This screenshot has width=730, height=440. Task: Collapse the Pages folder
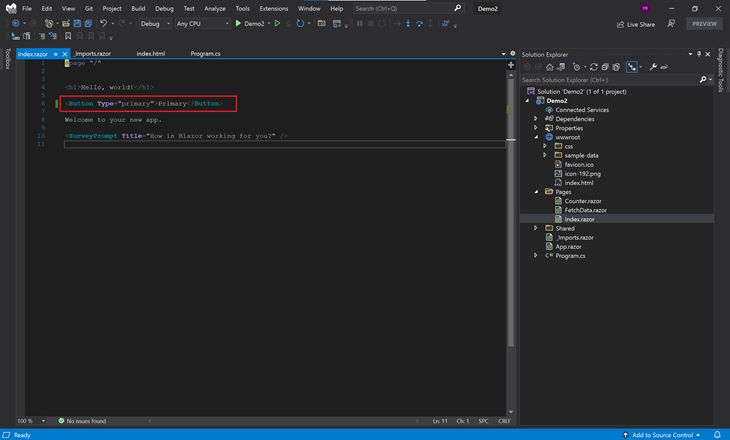(536, 192)
